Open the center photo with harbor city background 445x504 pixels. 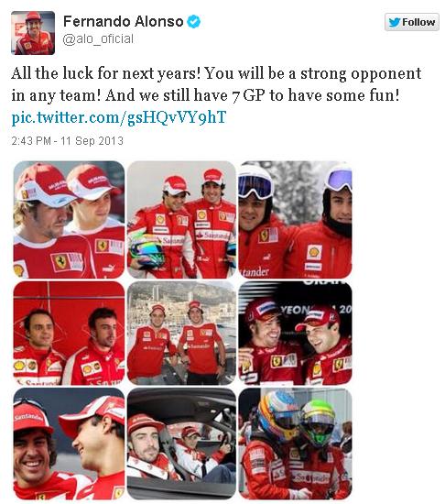point(181,333)
